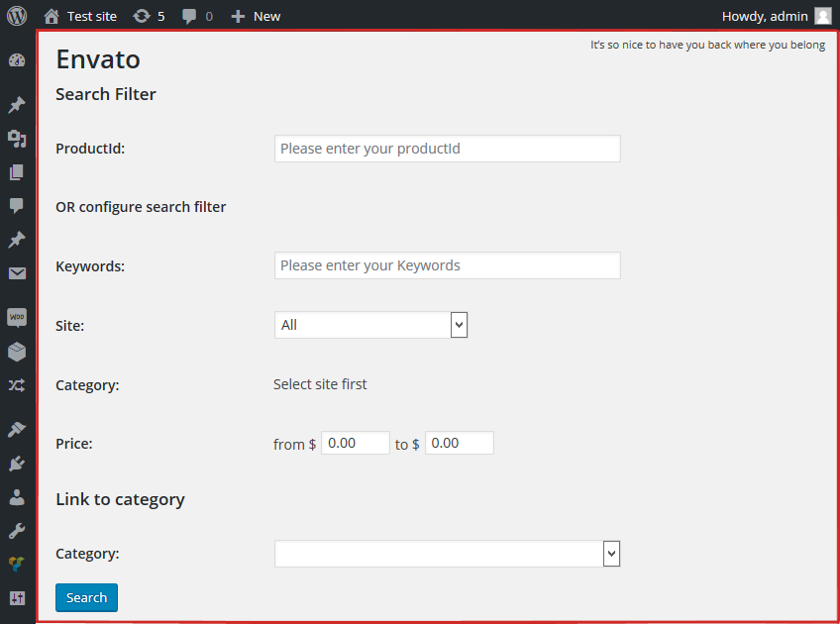The height and width of the screenshot is (624, 840).
Task: Click the 'Site:' label
Action: pos(69,326)
